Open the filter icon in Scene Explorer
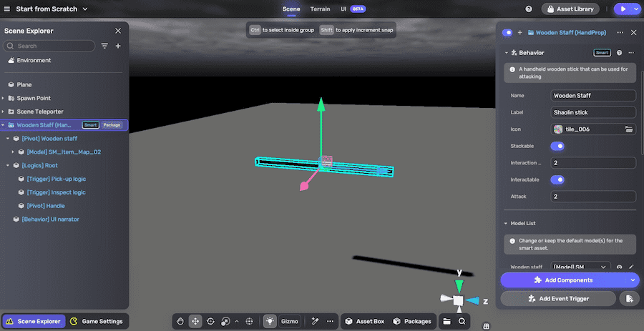 (104, 46)
